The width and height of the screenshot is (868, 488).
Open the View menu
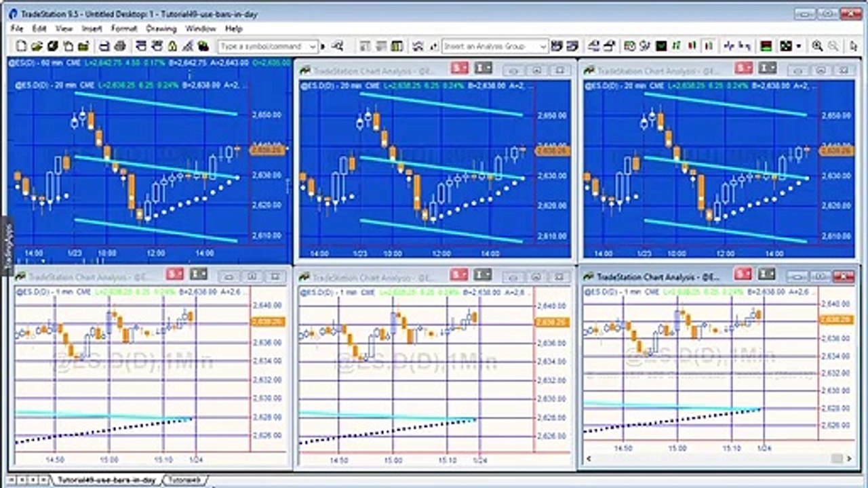[64, 28]
